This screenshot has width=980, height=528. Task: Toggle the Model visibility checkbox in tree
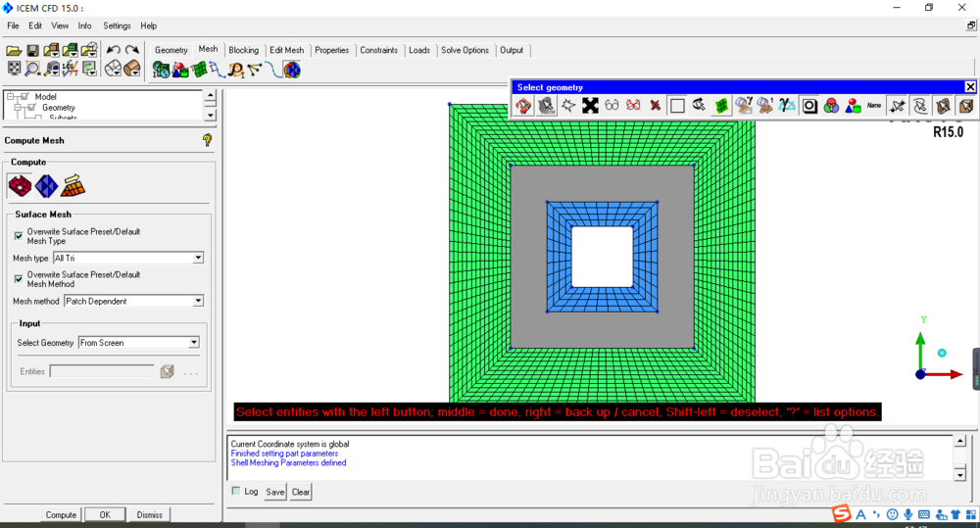[24, 96]
